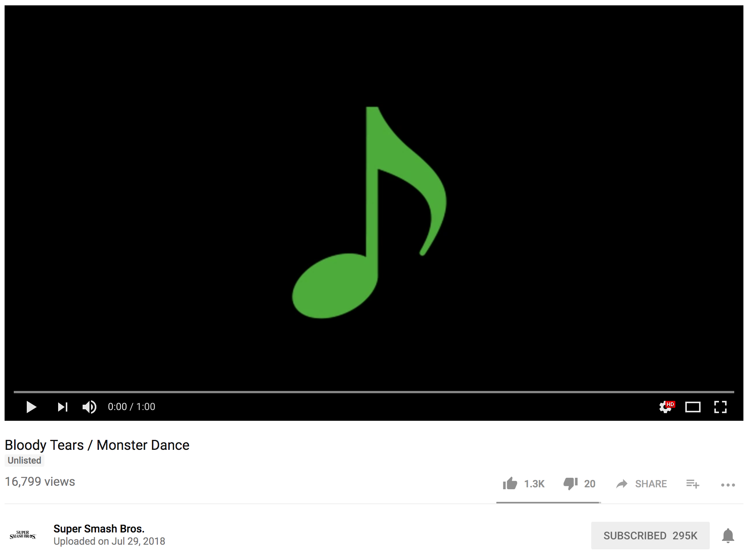
Task: Click the green music note in the video
Action: pyautogui.click(x=369, y=212)
